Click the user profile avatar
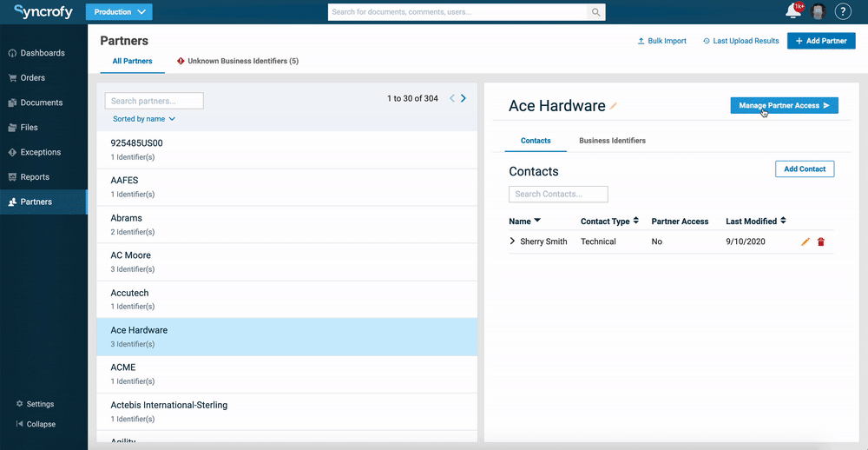This screenshot has height=450, width=868. [818, 11]
